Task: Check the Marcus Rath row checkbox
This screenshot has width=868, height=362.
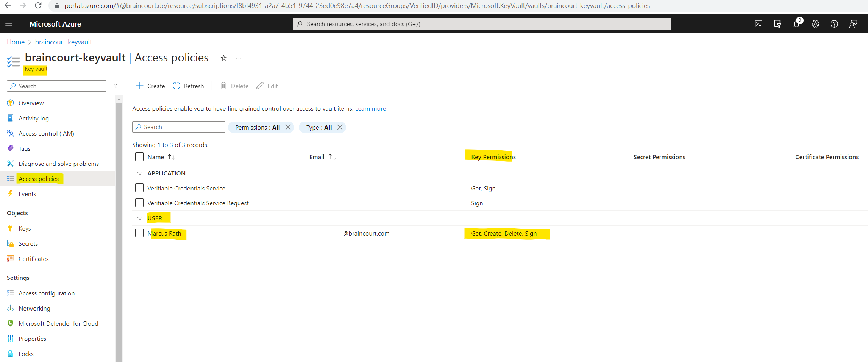Action: 139,233
